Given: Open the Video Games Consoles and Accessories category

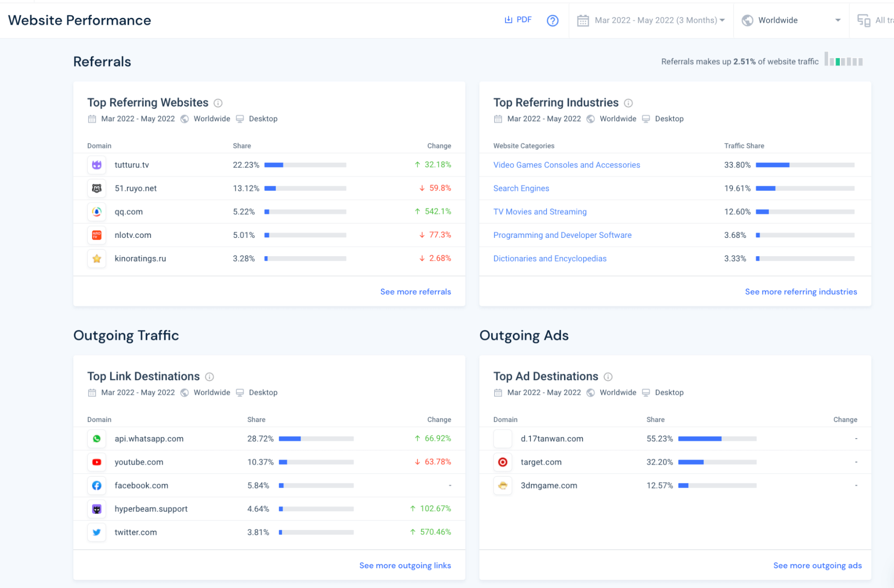Looking at the screenshot, I should (566, 165).
